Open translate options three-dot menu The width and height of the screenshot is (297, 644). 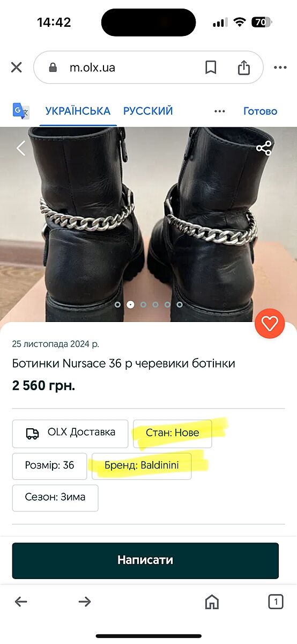[x=220, y=111]
